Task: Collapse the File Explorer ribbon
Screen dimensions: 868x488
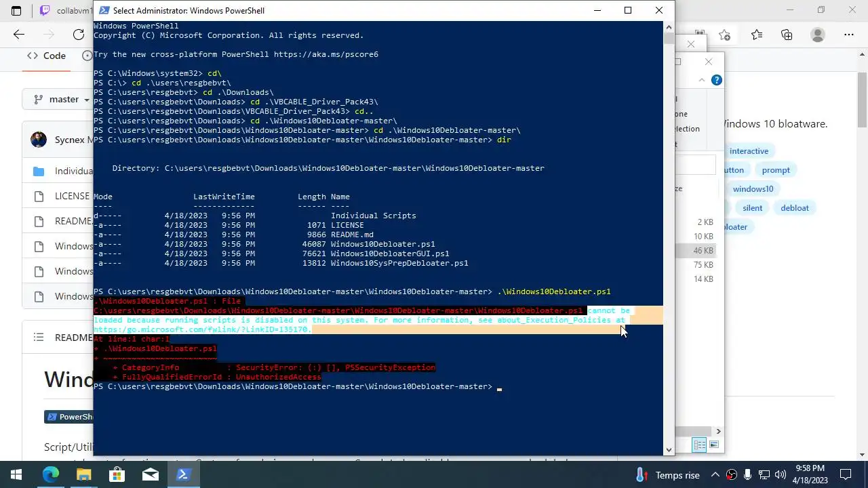Action: (702, 80)
